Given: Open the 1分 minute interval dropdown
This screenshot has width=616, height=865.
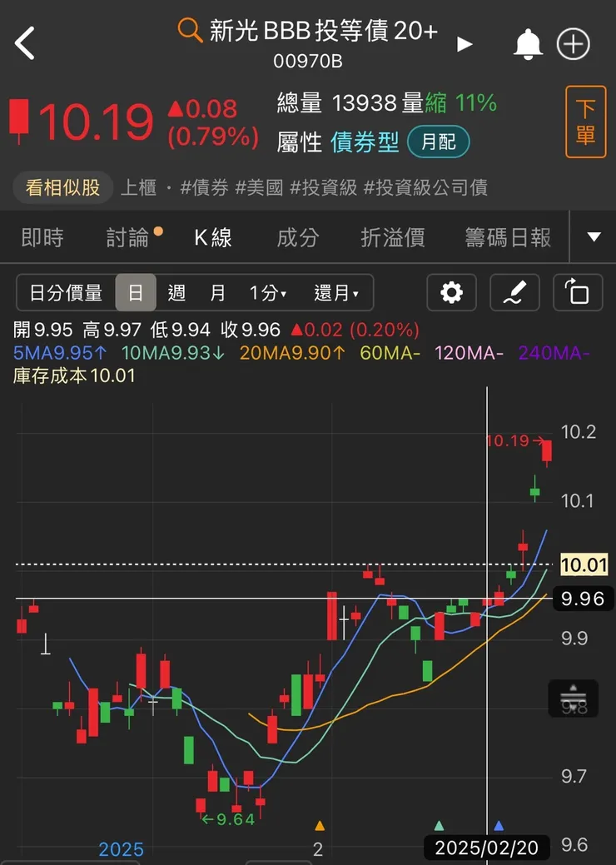Looking at the screenshot, I should [x=268, y=292].
